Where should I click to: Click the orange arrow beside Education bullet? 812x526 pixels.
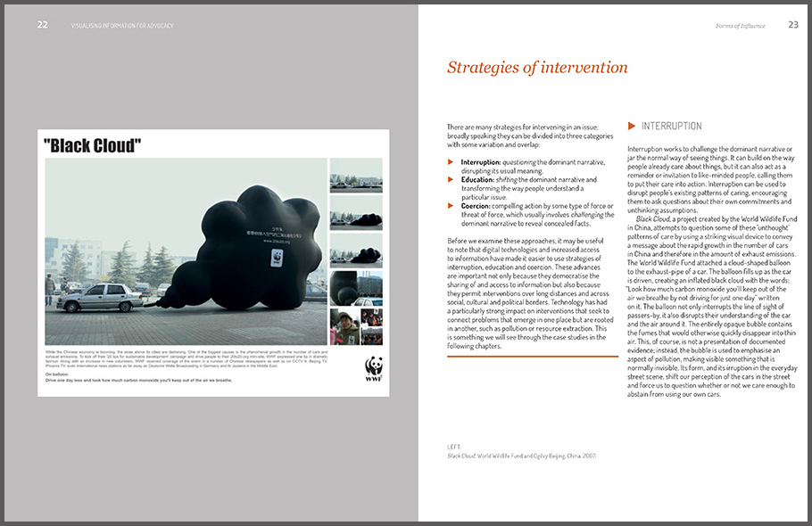[x=451, y=179]
